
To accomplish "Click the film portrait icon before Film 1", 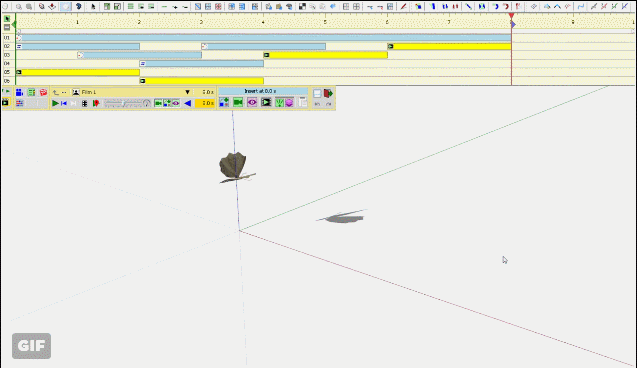I will (x=76, y=92).
